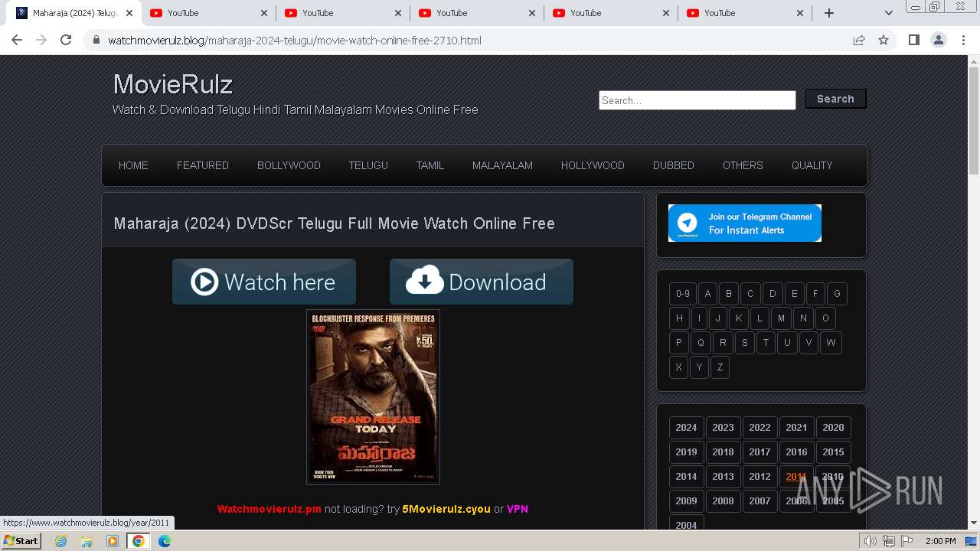980x551 pixels.
Task: Open the Windows Start menu
Action: click(x=21, y=540)
